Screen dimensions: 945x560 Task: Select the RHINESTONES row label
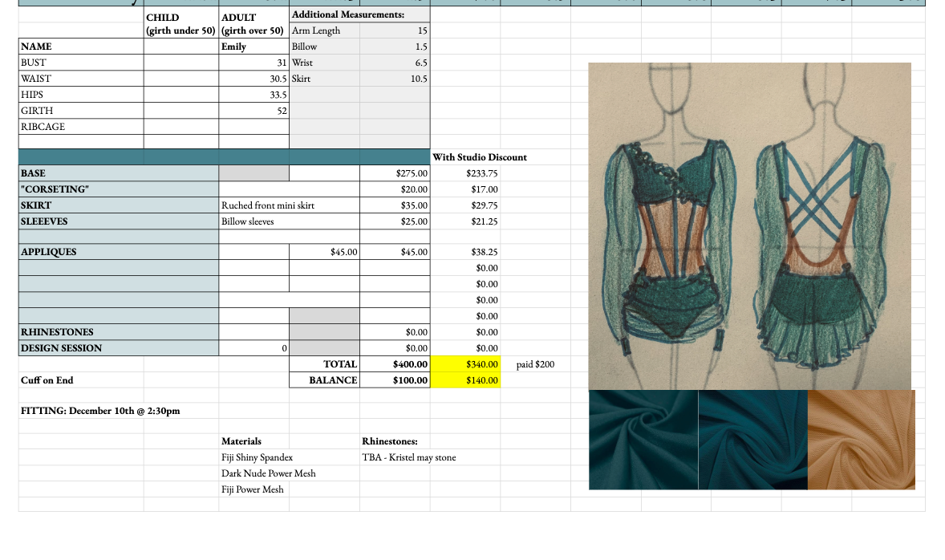pyautogui.click(x=119, y=332)
